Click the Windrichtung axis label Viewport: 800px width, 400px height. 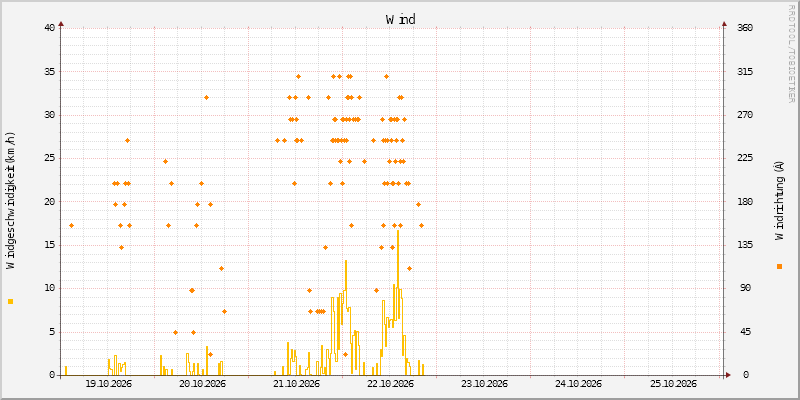(779, 200)
